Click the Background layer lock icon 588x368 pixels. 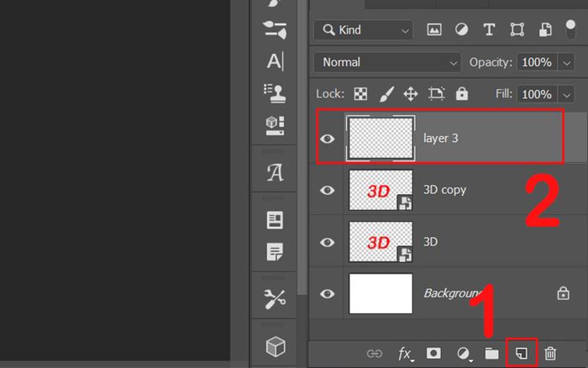pos(564,293)
